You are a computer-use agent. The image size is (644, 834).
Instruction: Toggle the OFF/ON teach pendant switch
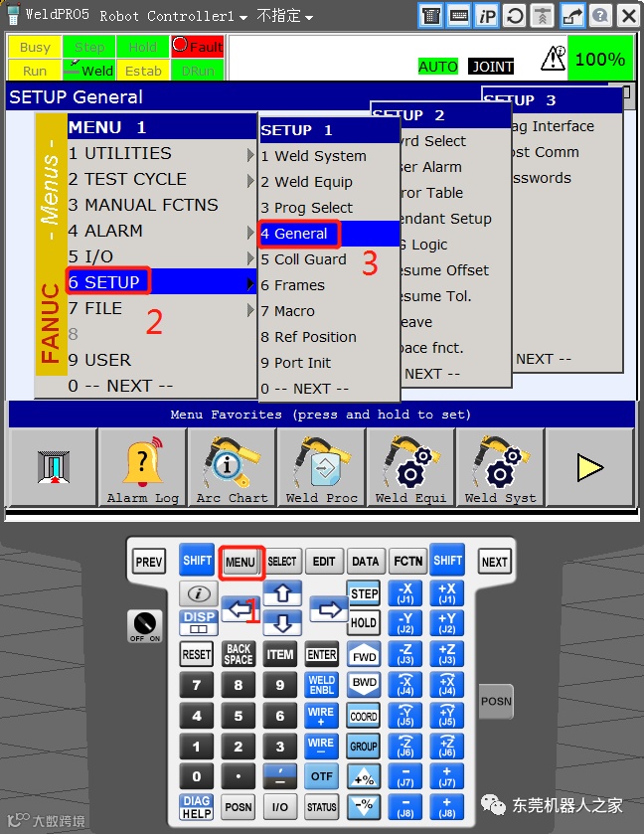145,626
